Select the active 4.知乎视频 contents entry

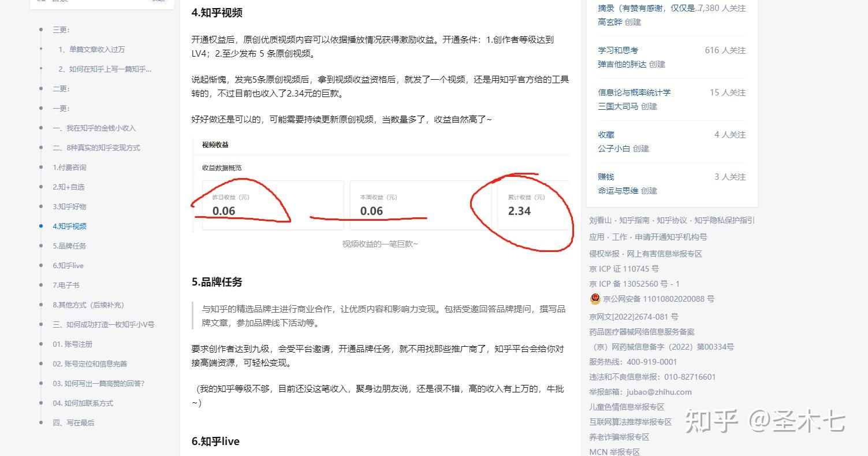69,226
